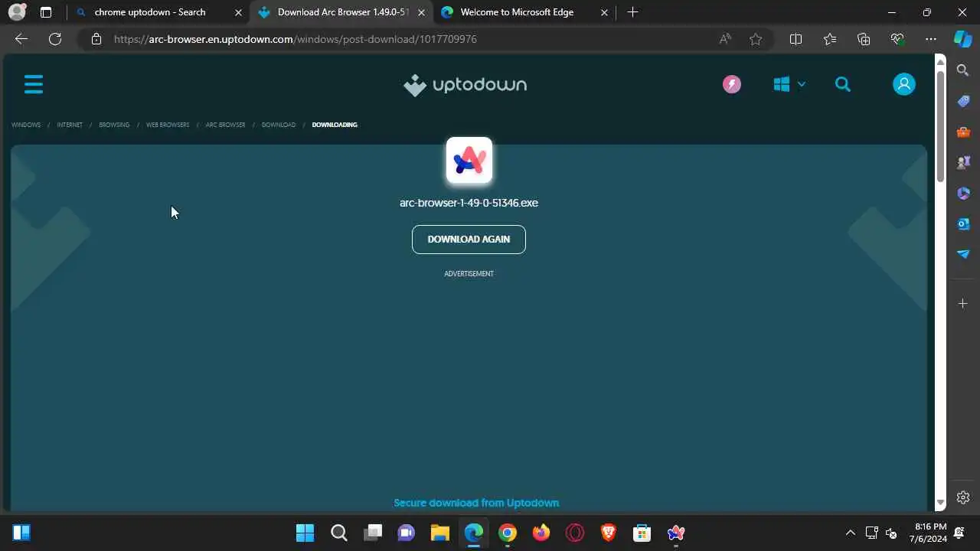Open File Explorer from taskbar

(439, 533)
